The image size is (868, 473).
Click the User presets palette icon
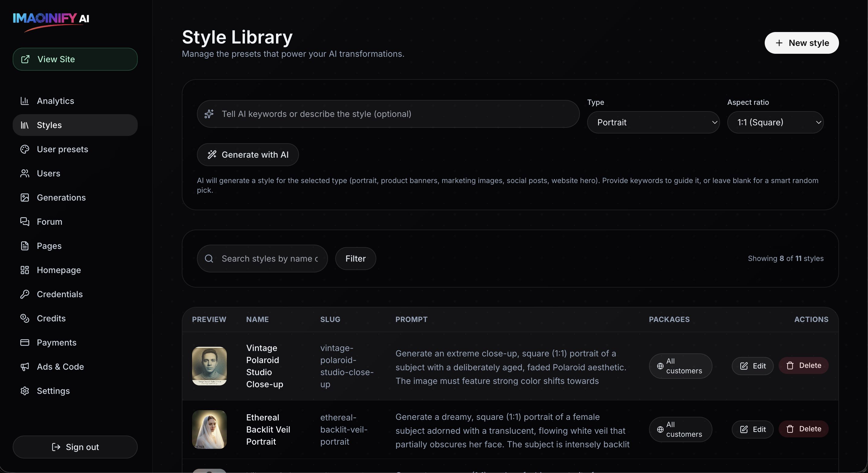[24, 149]
